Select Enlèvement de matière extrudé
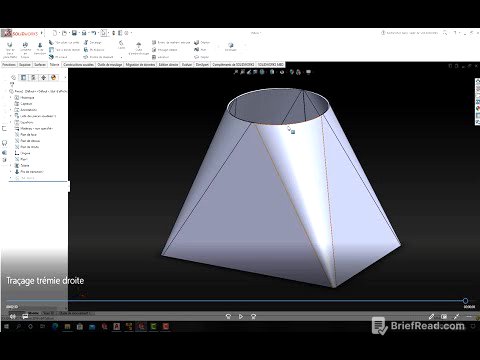Viewport: 480px width, 360px height. 171,42
